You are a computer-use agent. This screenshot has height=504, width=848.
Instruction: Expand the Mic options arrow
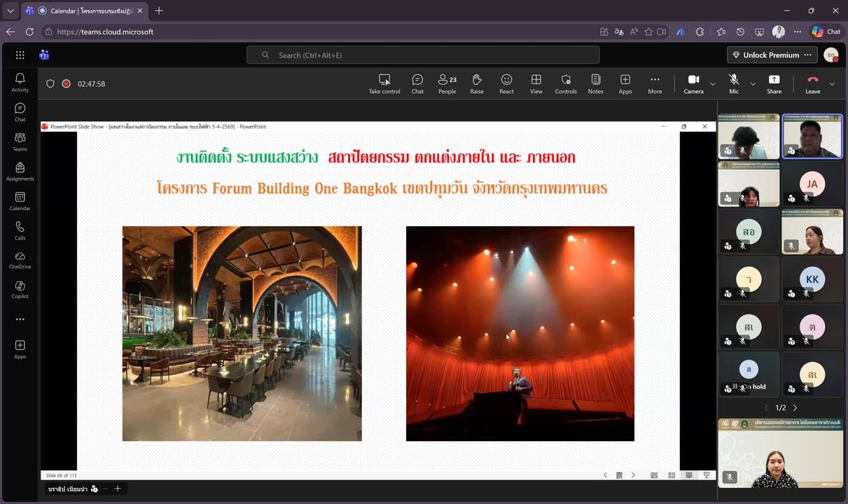753,84
